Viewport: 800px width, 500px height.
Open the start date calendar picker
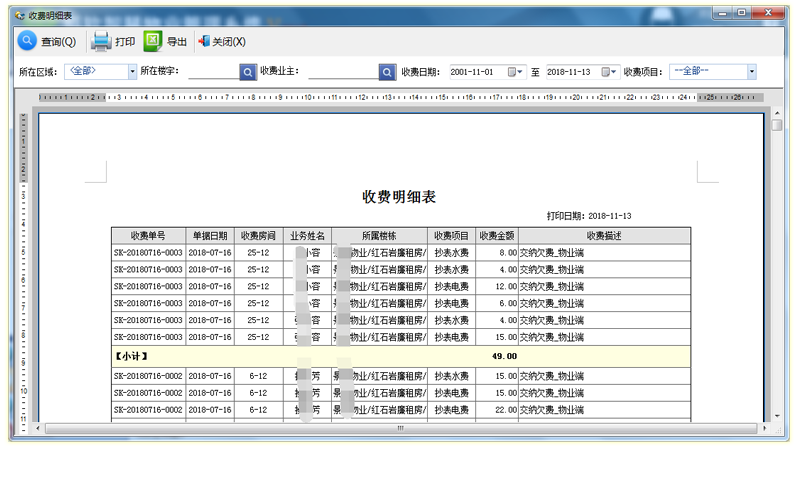[x=515, y=72]
